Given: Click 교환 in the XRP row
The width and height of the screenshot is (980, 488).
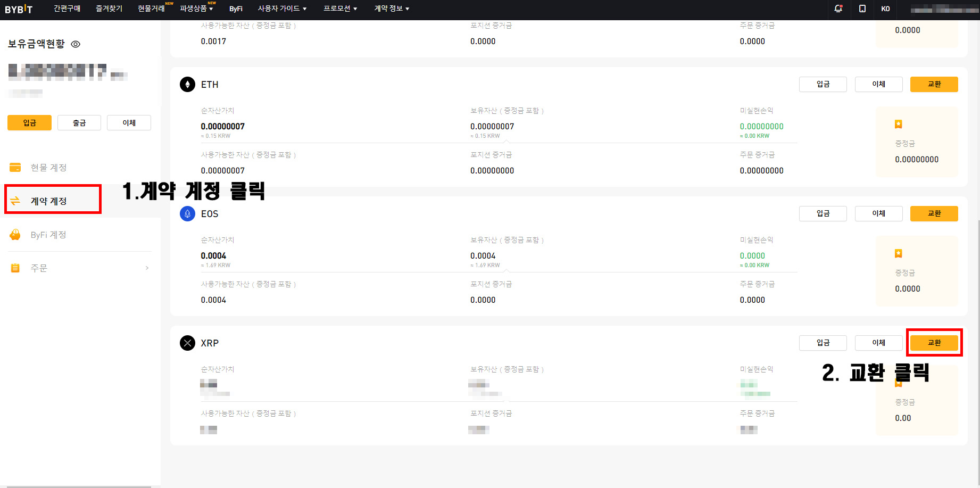Looking at the screenshot, I should coord(934,343).
